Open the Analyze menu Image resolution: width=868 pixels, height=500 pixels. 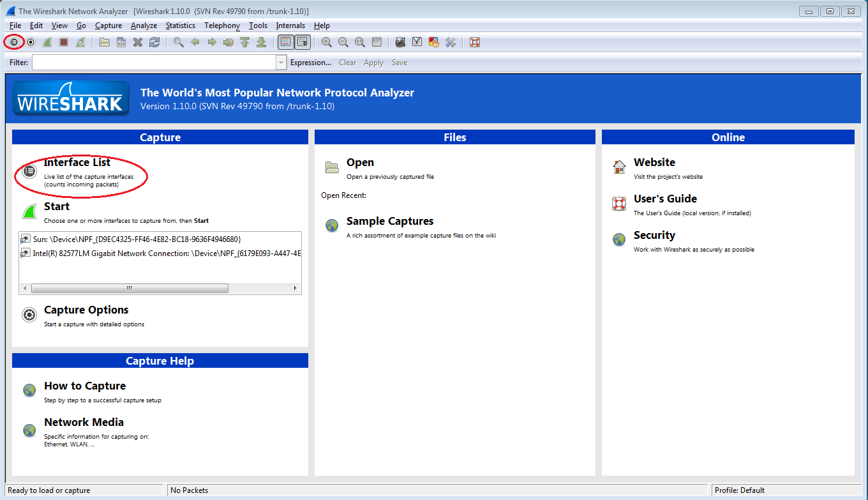144,26
